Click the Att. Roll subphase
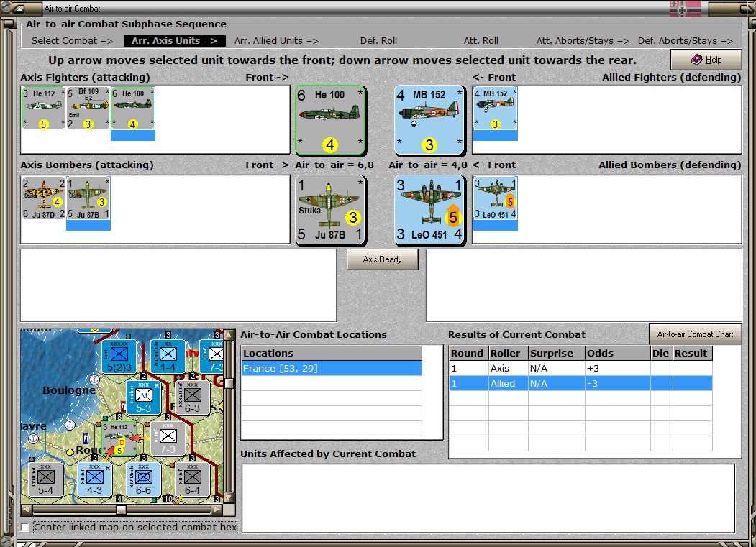Image resolution: width=756 pixels, height=547 pixels. point(481,41)
